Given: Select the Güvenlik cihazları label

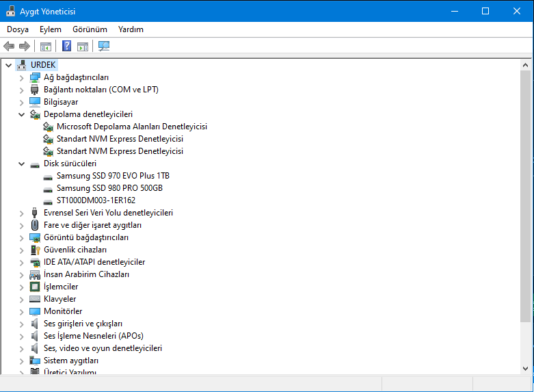Looking at the screenshot, I should click(x=75, y=250).
